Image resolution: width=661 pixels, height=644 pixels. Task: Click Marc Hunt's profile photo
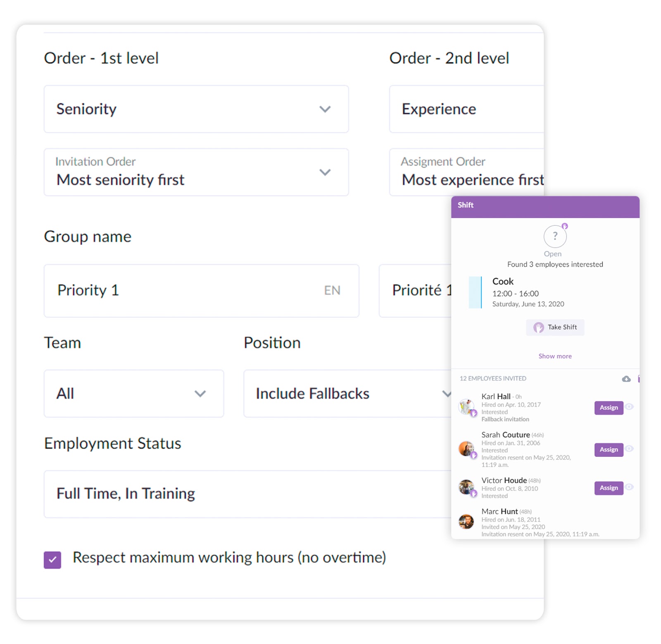click(466, 522)
